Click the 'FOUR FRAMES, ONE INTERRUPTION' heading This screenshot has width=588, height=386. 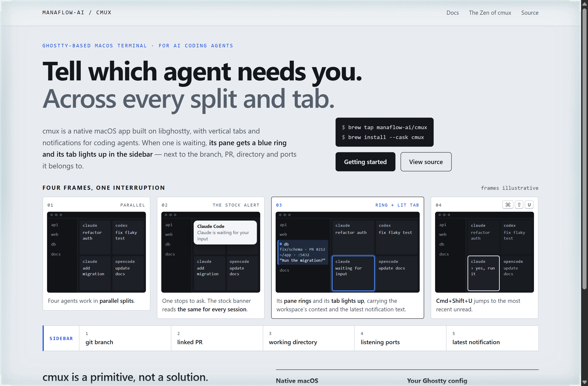(104, 187)
